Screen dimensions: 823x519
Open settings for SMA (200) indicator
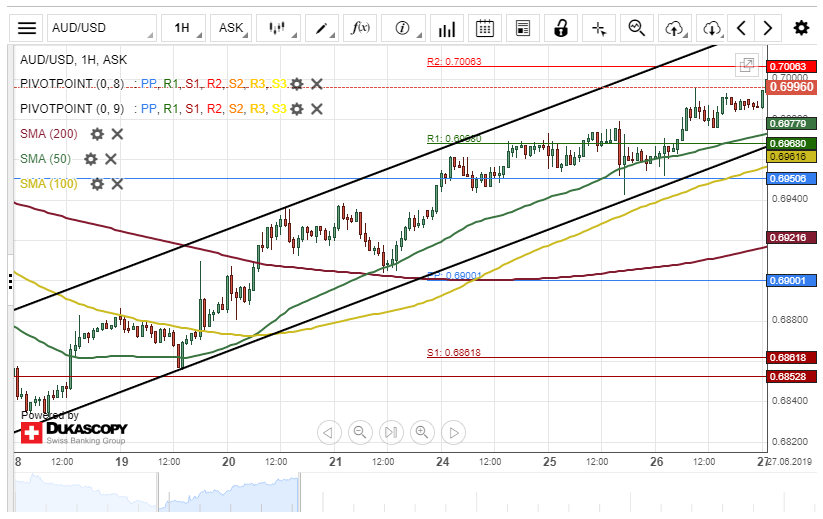(x=97, y=134)
